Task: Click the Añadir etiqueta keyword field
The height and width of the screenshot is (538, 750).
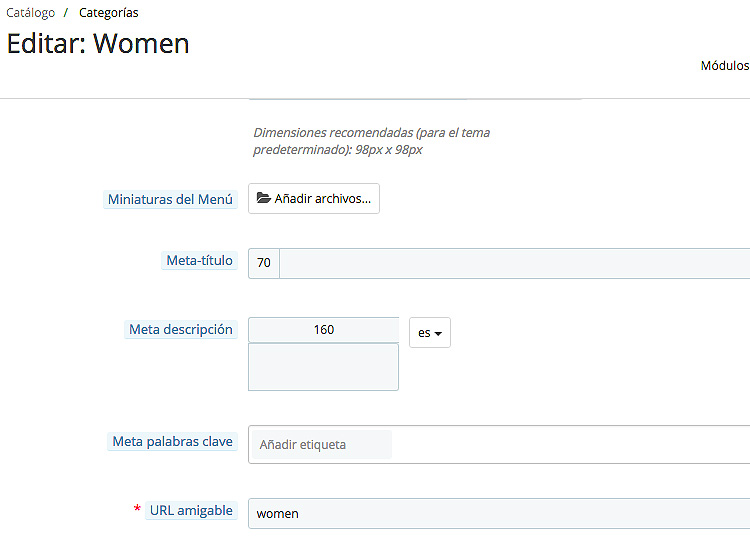Action: 322,445
